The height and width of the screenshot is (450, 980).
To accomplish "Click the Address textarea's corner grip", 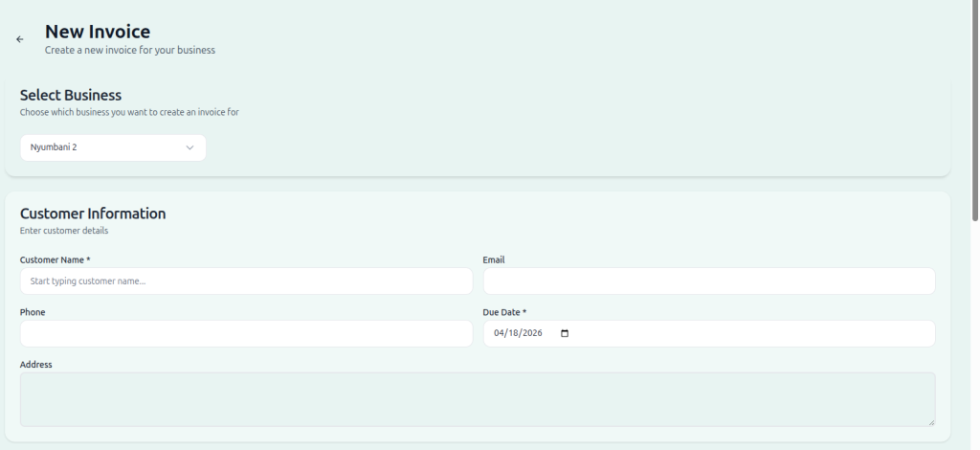I will click(x=931, y=422).
